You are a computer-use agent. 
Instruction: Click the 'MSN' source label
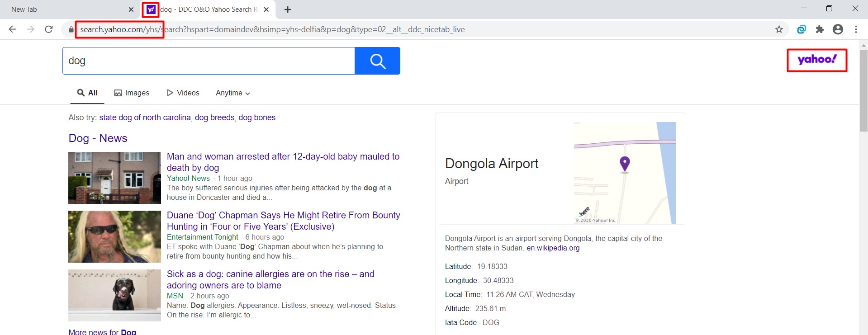pyautogui.click(x=175, y=296)
